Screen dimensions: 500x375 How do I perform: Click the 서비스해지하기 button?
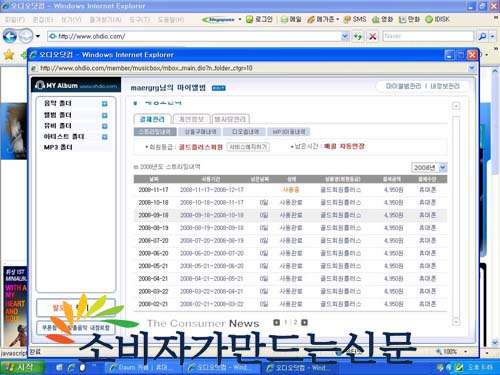(x=248, y=147)
